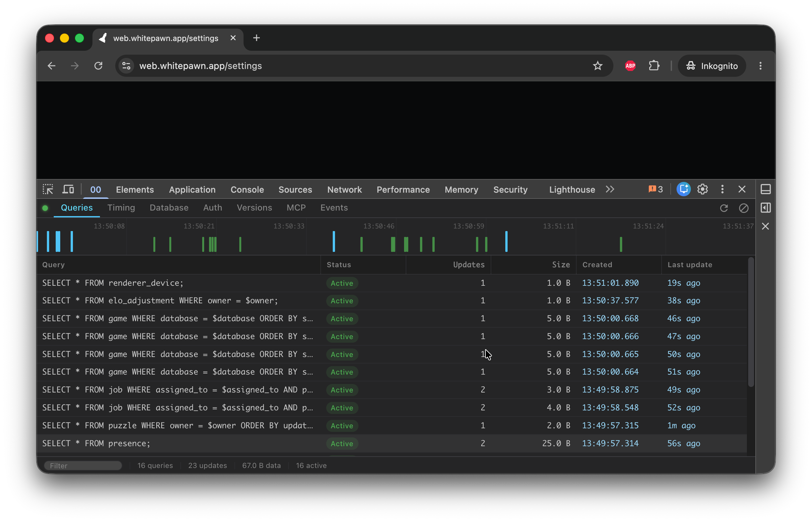Open the Memory tab
The height and width of the screenshot is (522, 812).
click(461, 189)
